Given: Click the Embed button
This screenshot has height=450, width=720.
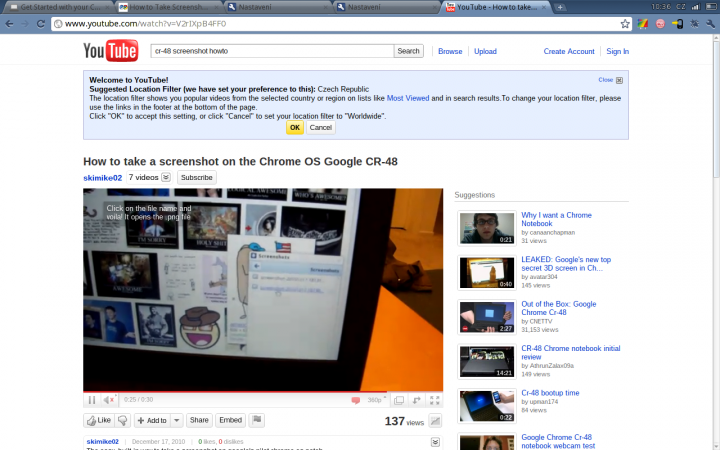Looking at the screenshot, I should [x=231, y=420].
